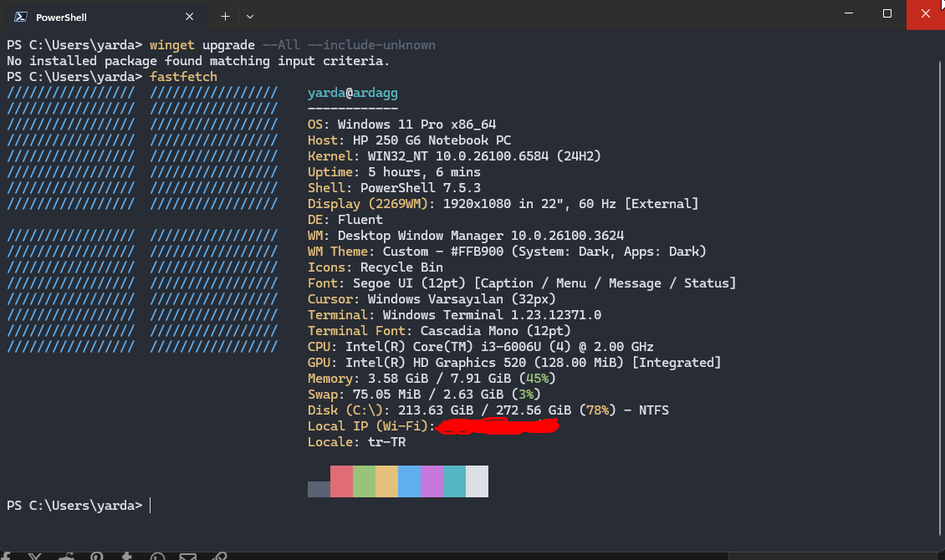
Task: Click the 'Terminal: Windows Terminal 1.23.12371.0' line
Action: (x=454, y=315)
